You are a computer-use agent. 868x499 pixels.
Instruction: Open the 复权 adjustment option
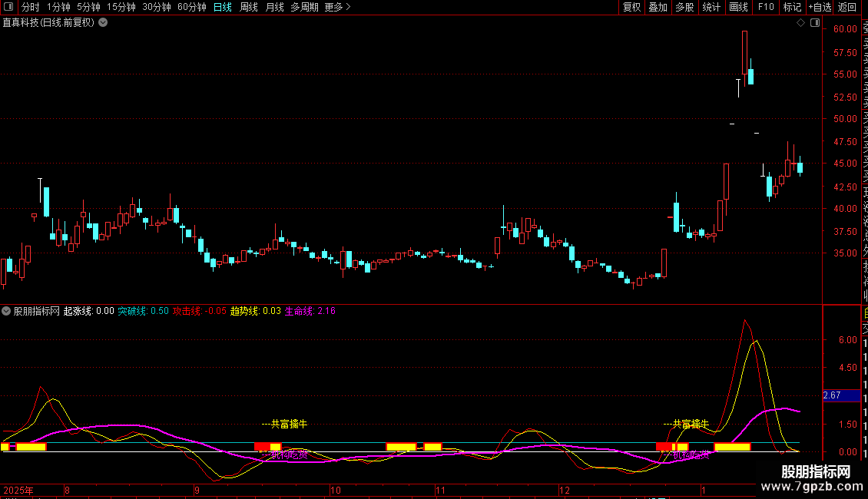click(x=631, y=7)
